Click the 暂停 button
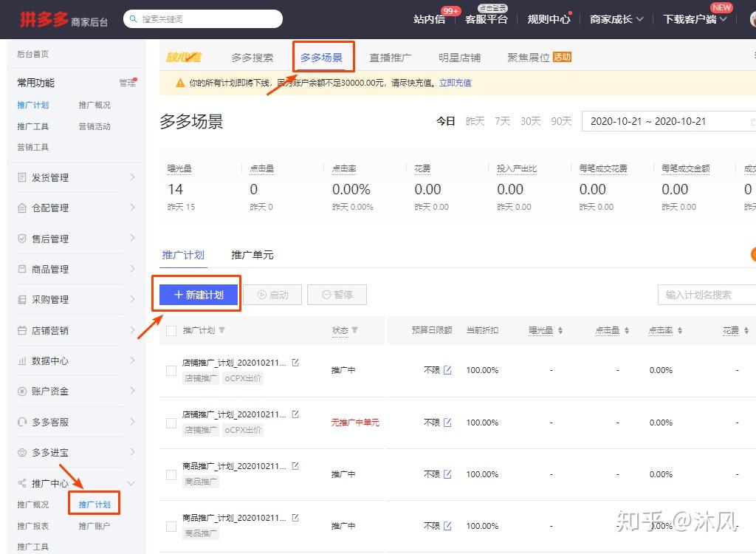 pos(337,295)
